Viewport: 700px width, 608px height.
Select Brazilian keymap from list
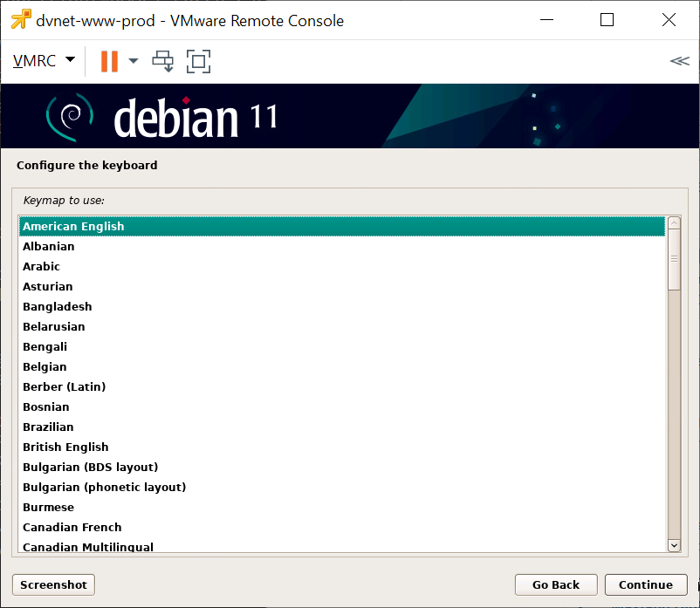pyautogui.click(x=48, y=427)
